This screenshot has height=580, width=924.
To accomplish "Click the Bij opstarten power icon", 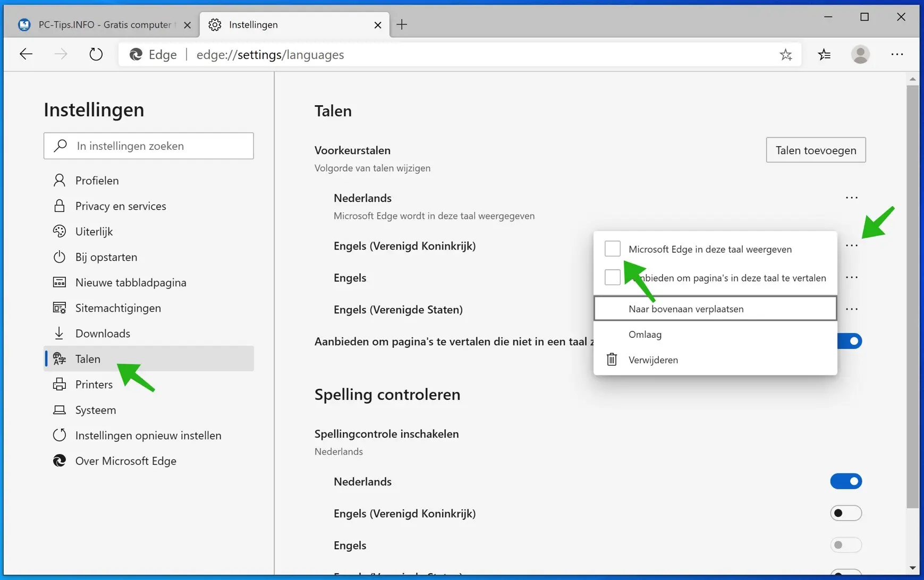I will tap(60, 257).
